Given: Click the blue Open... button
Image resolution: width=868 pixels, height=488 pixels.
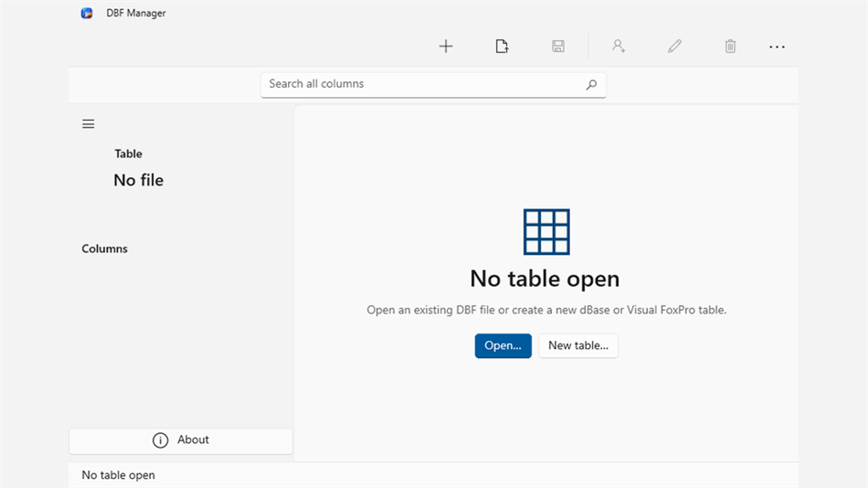Looking at the screenshot, I should pos(503,345).
